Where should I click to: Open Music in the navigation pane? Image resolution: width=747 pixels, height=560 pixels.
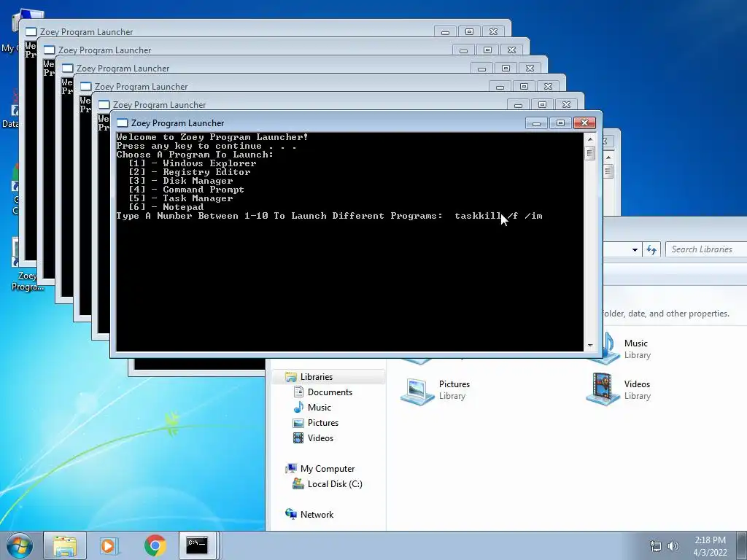[320, 407]
